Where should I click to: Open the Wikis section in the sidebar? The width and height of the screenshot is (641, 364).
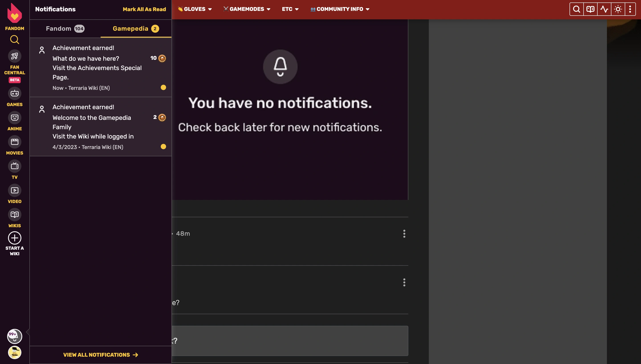tap(14, 215)
